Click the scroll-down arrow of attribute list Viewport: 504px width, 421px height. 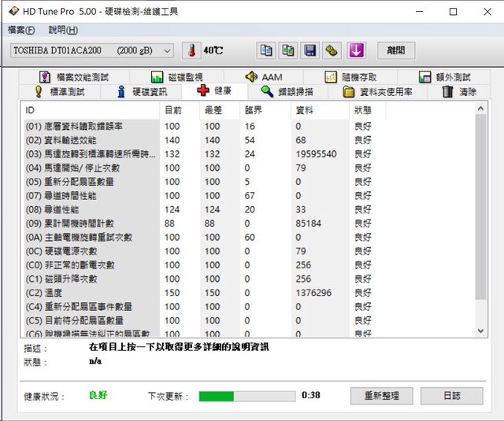click(481, 331)
